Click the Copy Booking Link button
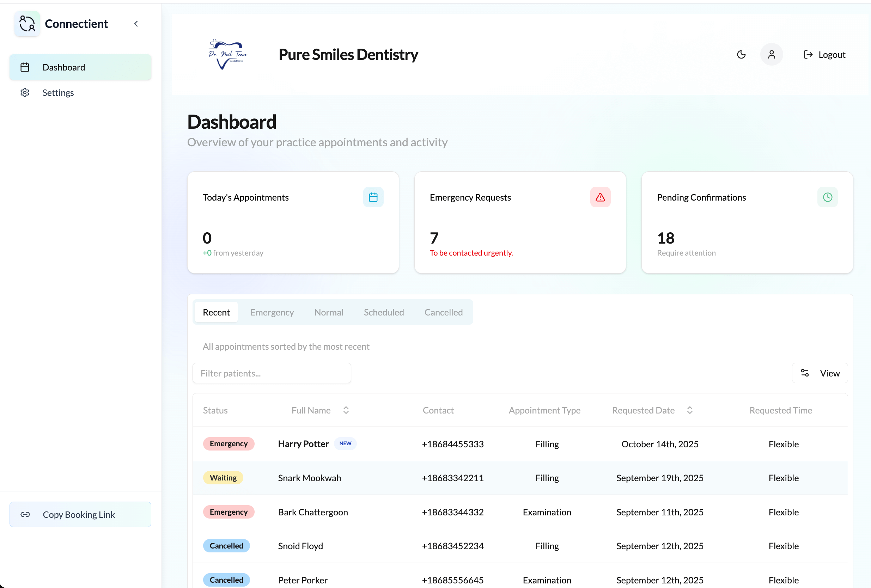 80,515
